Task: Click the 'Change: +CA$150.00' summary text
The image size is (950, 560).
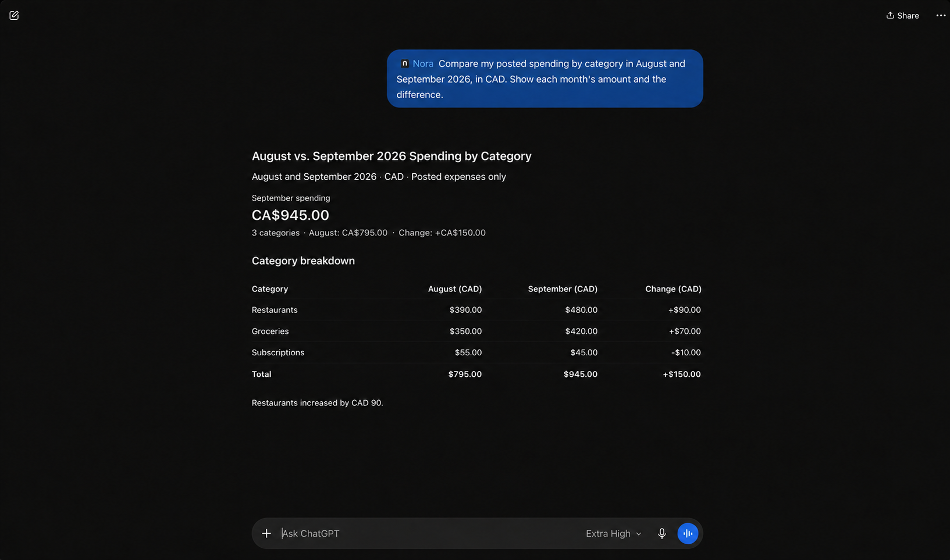Action: 442,233
